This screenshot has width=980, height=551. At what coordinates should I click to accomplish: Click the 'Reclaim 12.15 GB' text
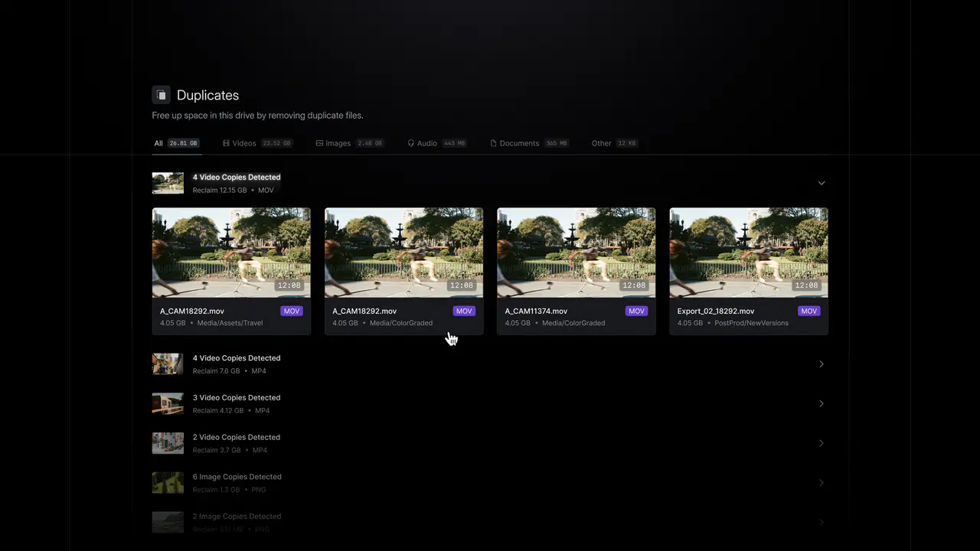coord(220,191)
